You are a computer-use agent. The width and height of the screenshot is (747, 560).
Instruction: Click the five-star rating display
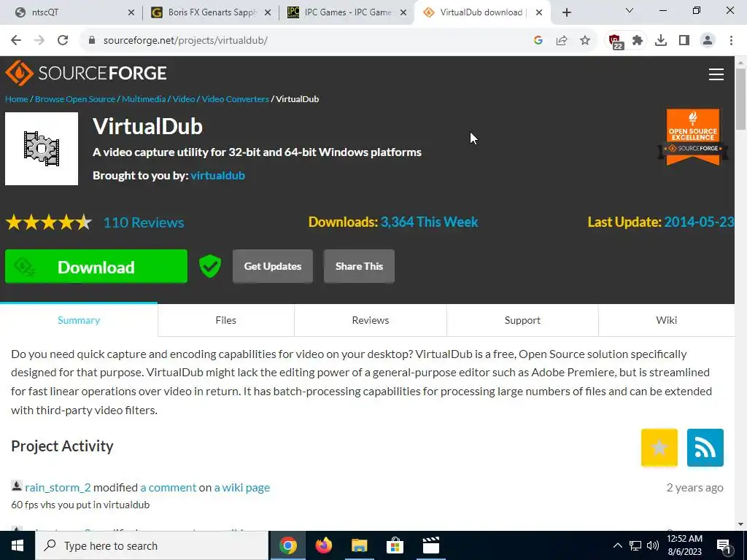coord(49,222)
